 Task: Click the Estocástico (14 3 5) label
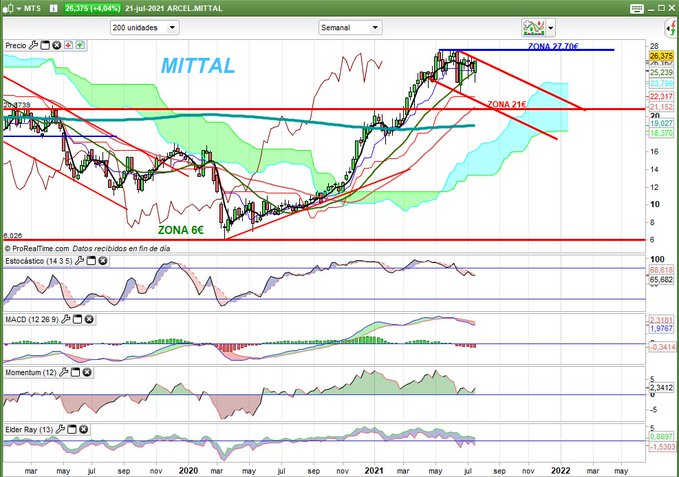39,261
